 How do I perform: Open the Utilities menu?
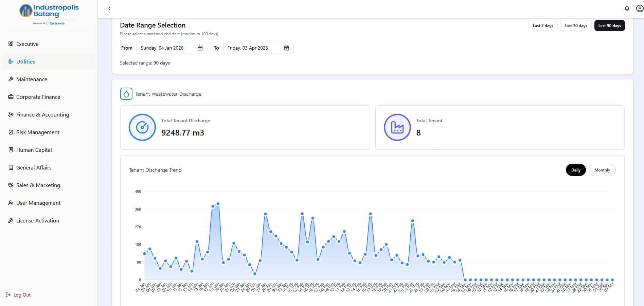49,61
